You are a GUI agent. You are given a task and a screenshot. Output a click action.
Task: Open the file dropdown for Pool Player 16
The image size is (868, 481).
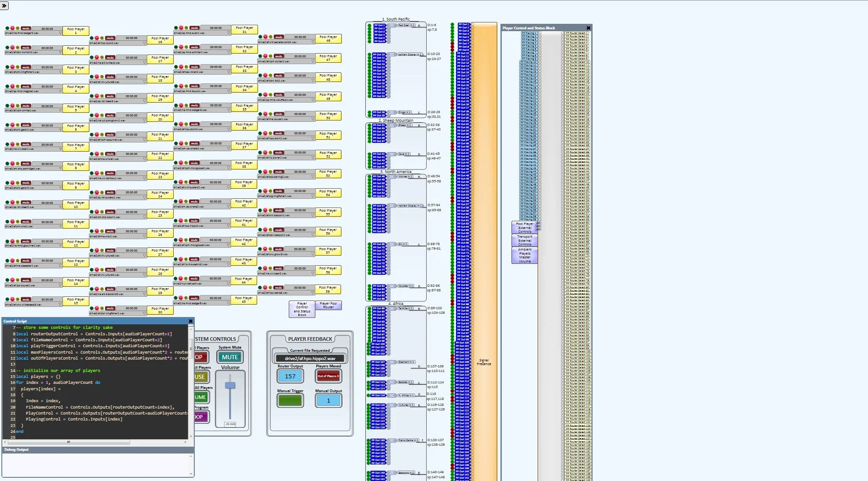[144, 43]
